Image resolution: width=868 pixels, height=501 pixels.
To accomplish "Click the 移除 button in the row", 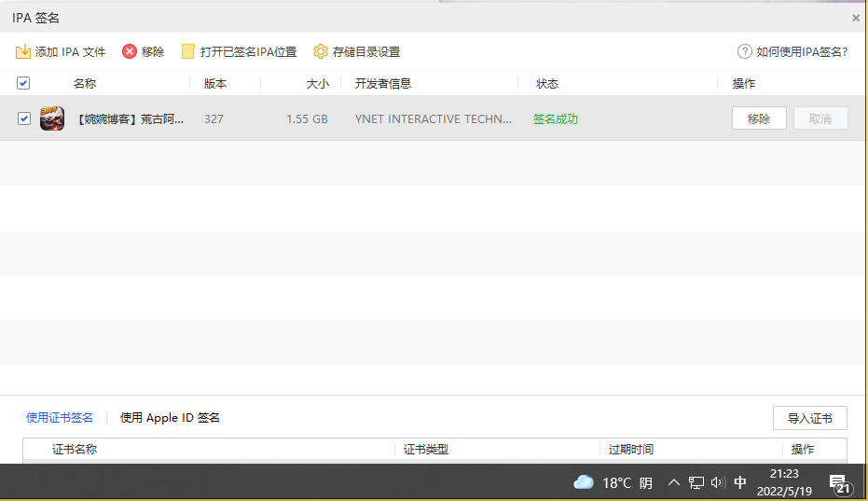I will tap(759, 118).
